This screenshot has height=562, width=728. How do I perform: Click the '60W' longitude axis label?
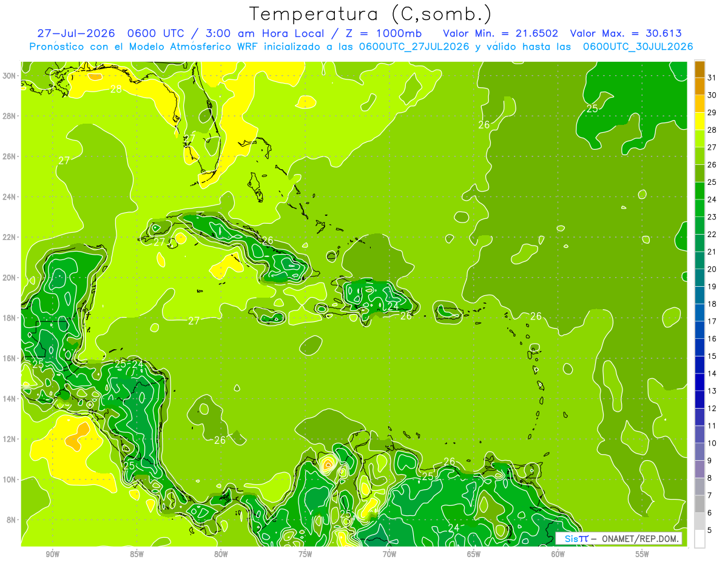point(558,554)
